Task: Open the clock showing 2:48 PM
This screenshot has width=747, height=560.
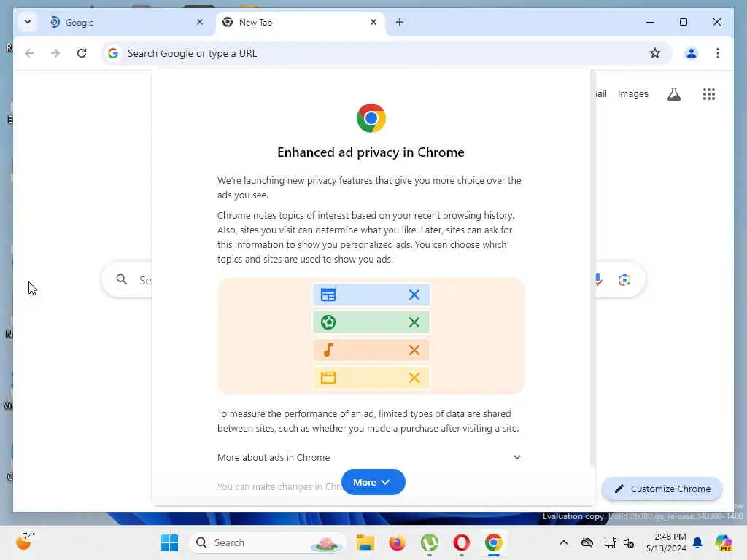Action: pos(666,542)
